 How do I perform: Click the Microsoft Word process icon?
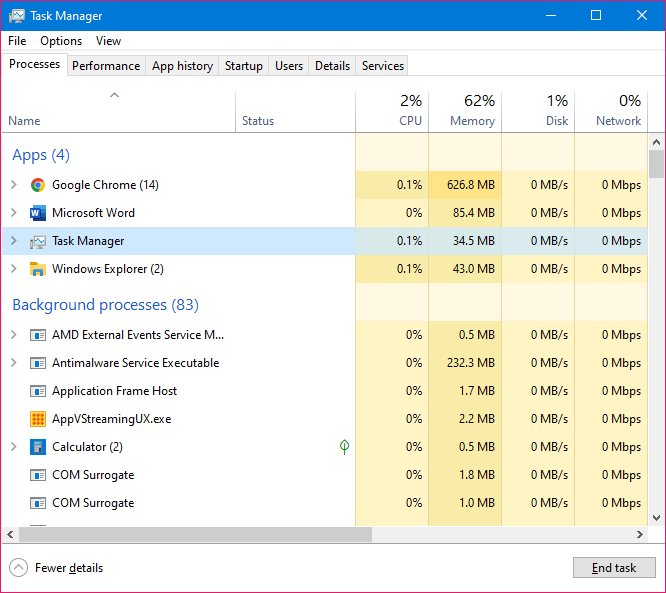click(x=38, y=213)
